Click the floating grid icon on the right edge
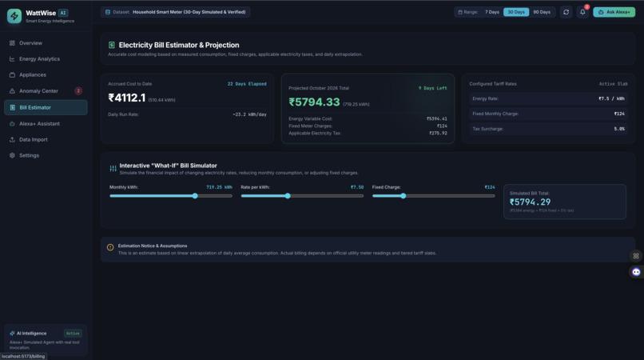Viewport: 644px width, 360px height. pos(636,256)
